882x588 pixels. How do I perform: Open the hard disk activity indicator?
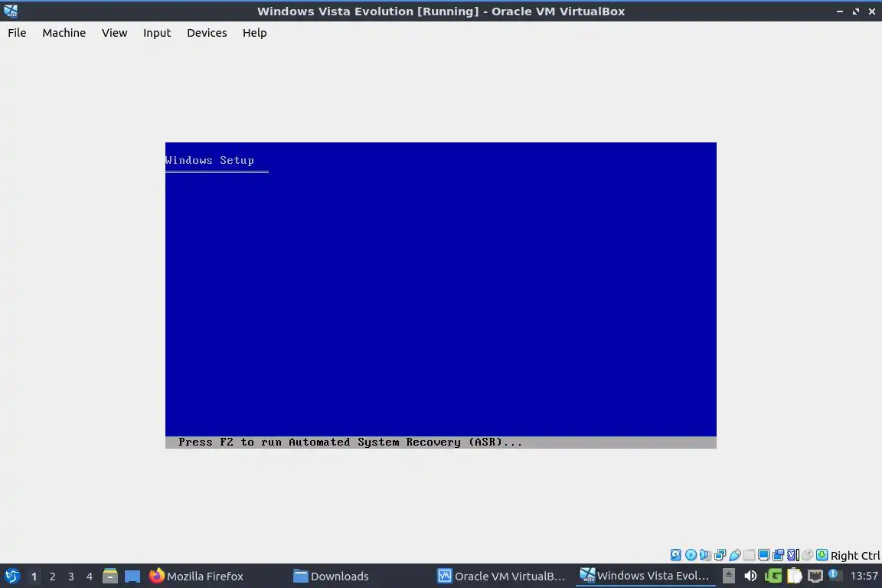675,555
